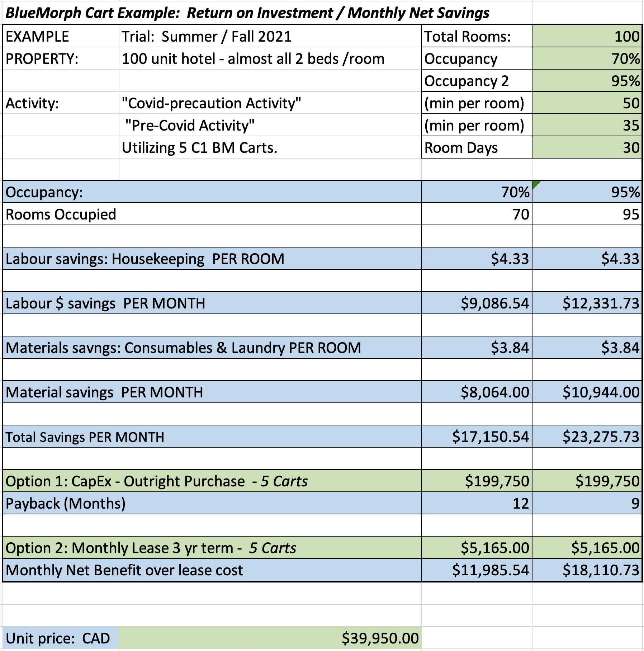Select the Unit price: CAD label
The width and height of the screenshot is (644, 651).
(61, 638)
